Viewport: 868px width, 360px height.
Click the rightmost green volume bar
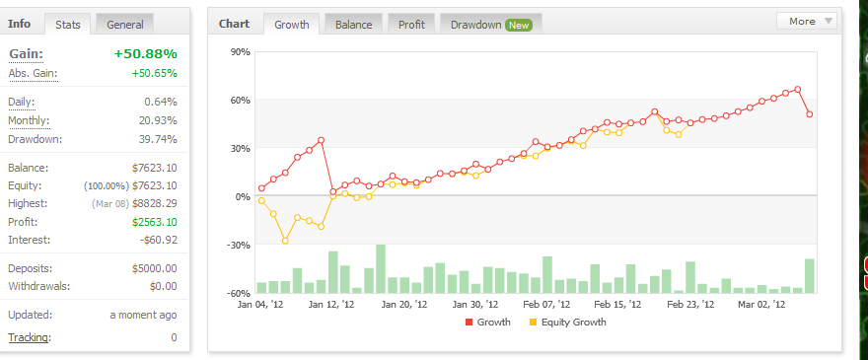(810, 276)
